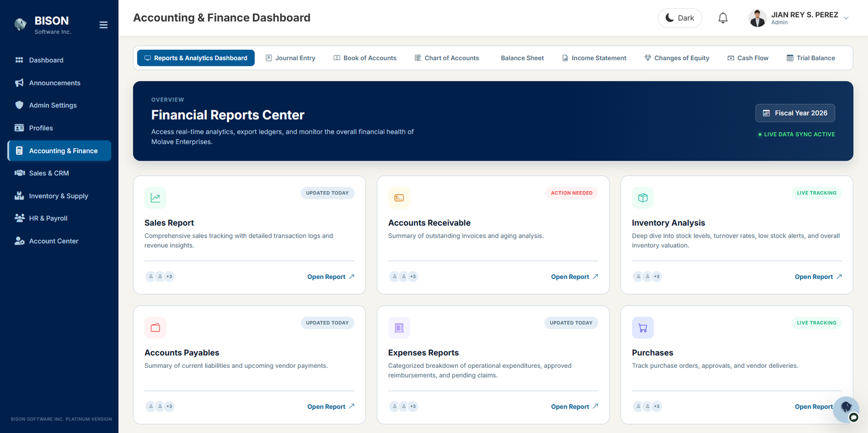Switch to the Income Statement tab
868x433 pixels.
coord(594,58)
